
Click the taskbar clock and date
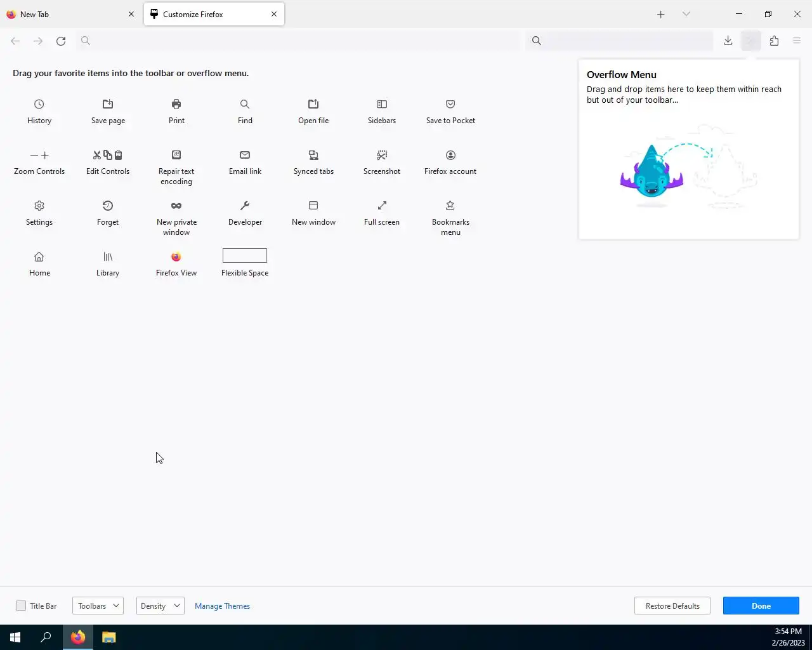pos(788,637)
